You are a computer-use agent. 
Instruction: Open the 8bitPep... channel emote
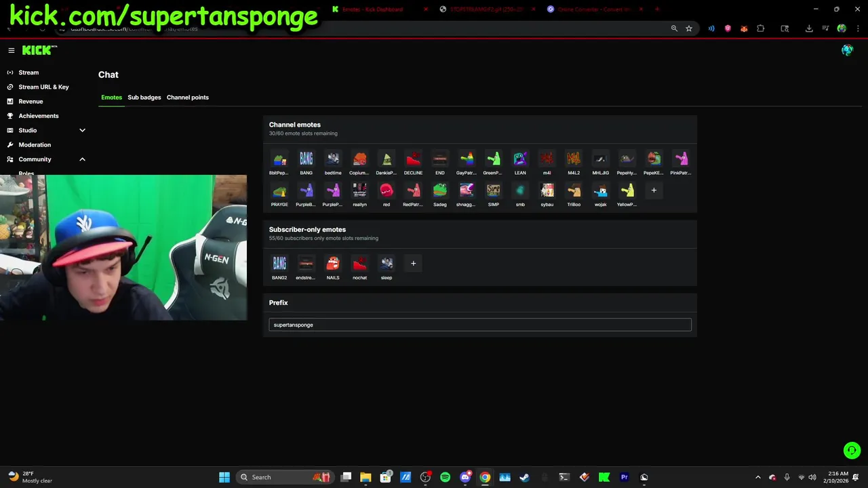point(279,159)
